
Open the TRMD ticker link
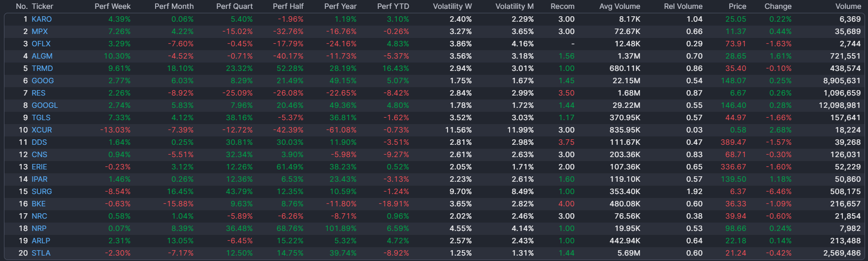42,68
